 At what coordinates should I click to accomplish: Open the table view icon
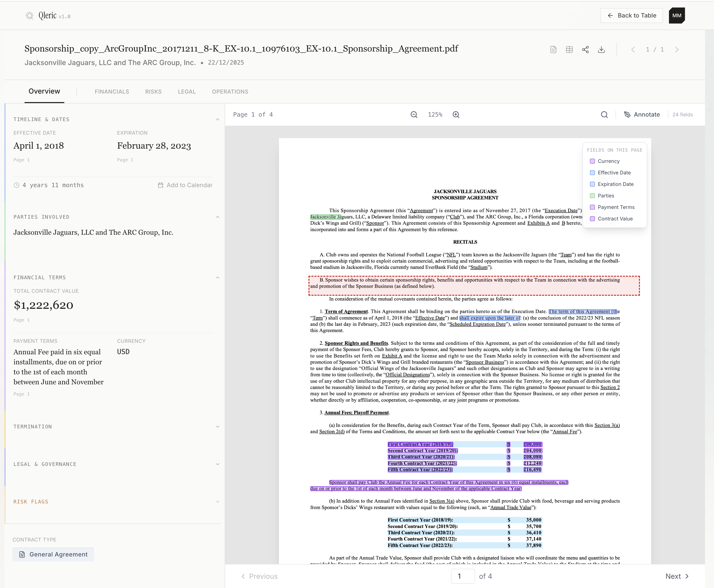click(x=569, y=50)
